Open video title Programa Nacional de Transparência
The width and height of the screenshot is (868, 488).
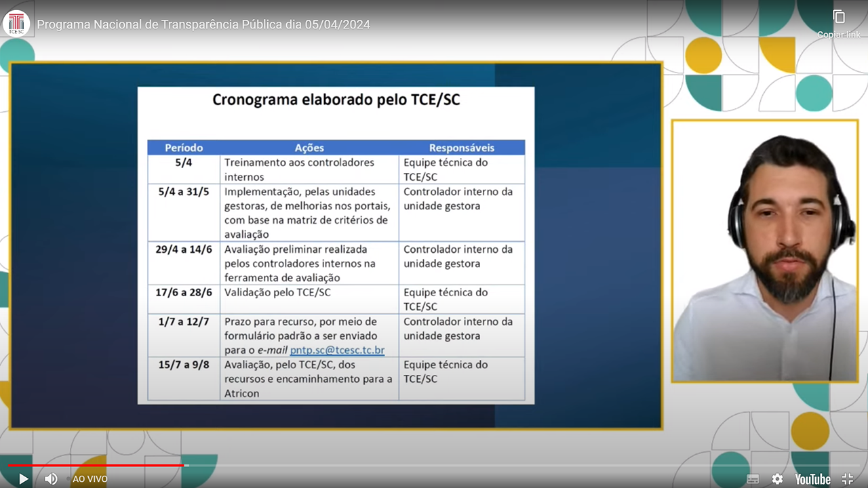(x=203, y=24)
